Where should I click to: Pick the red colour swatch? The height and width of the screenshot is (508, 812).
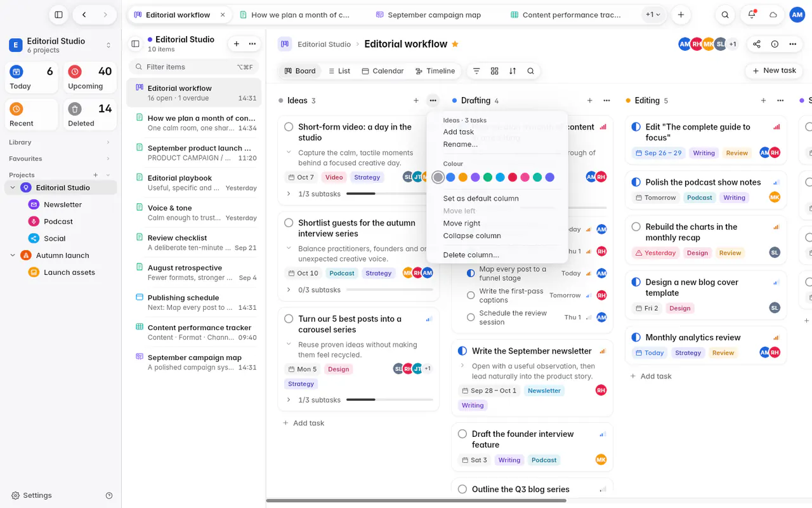[513, 178]
